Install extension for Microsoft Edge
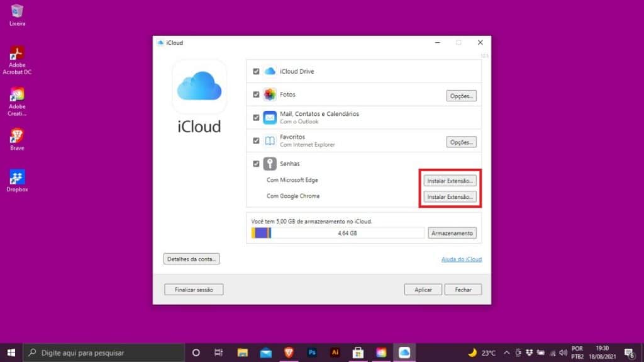 coord(450,181)
